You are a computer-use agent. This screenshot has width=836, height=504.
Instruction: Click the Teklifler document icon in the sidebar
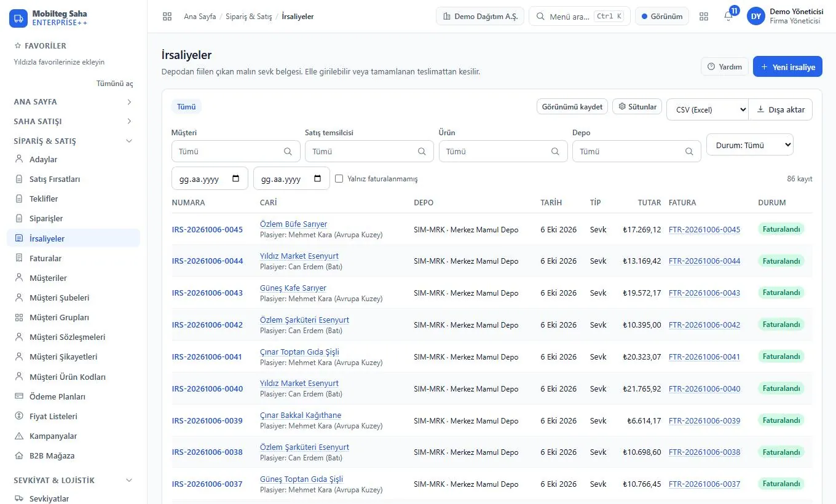[18, 199]
